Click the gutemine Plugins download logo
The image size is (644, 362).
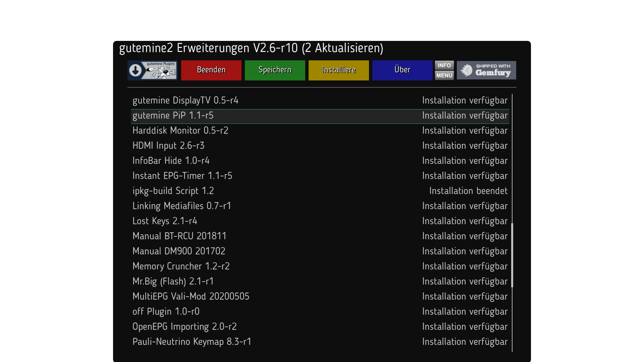tap(152, 70)
